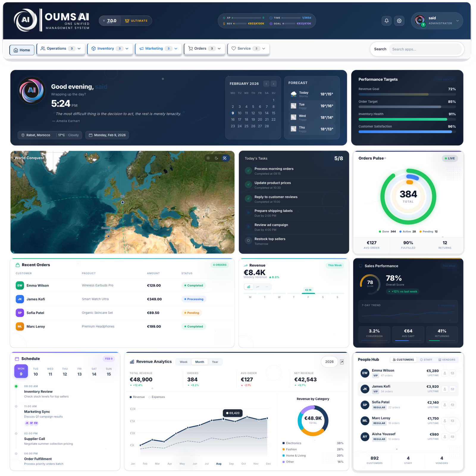Switch map to light mode sun icon
Viewport: 476px width, 476px height.
click(x=208, y=158)
